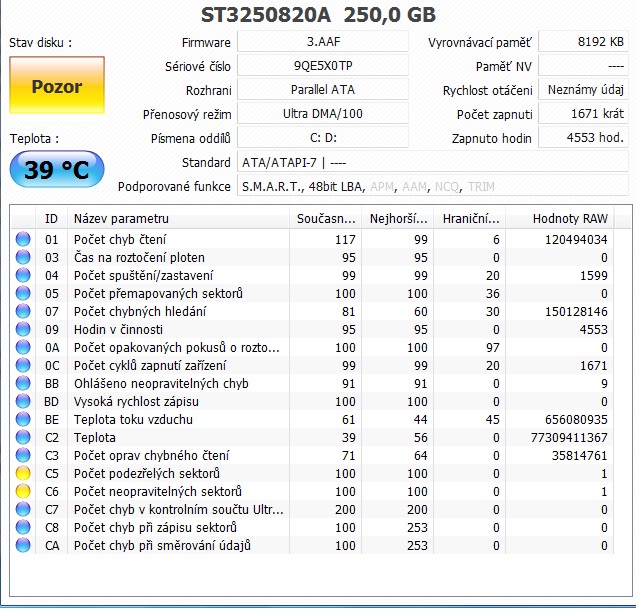Click the disk title ST3250820A 250,0 GB
The height and width of the screenshot is (609, 640).
318,15
